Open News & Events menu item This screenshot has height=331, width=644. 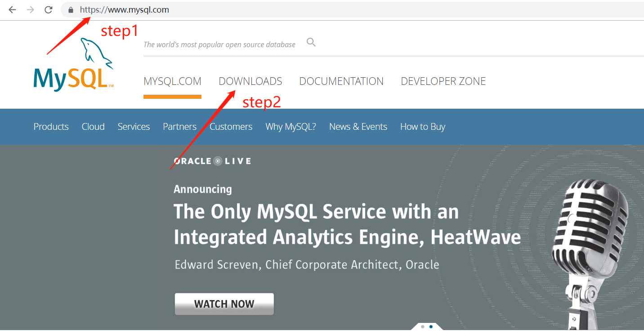point(358,127)
